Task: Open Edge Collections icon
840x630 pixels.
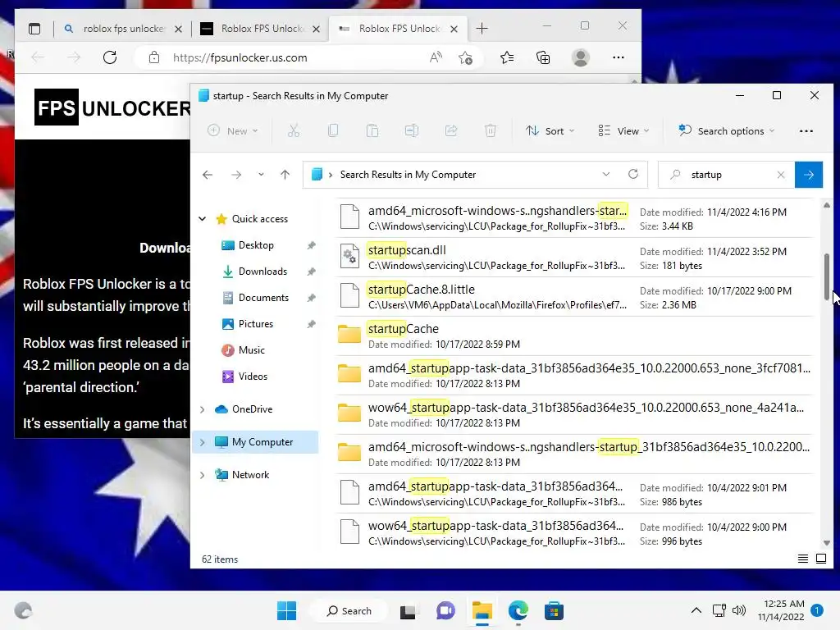Action: click(x=543, y=57)
